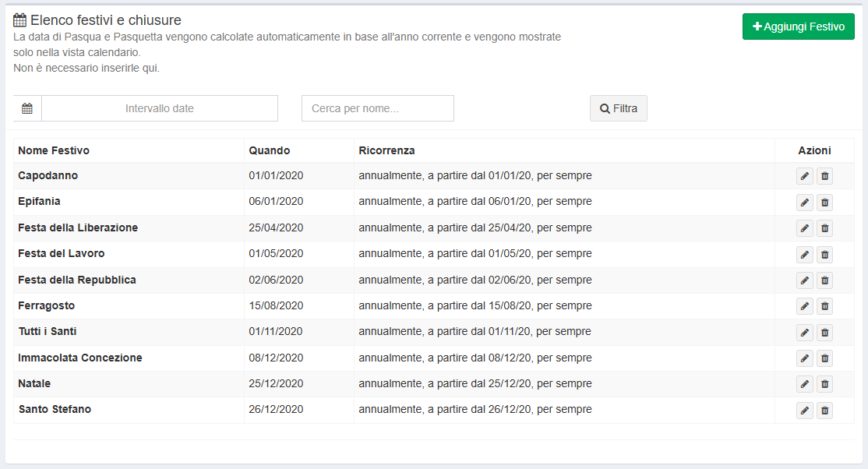Image resolution: width=868 pixels, height=469 pixels.
Task: Delete the Epifania holiday using trash icon
Action: click(x=825, y=203)
